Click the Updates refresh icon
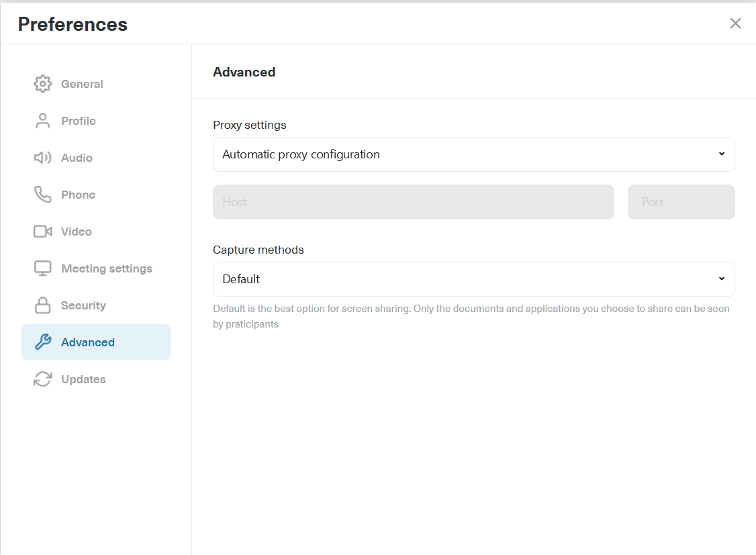Screen dimensions: 756x555 click(42, 379)
